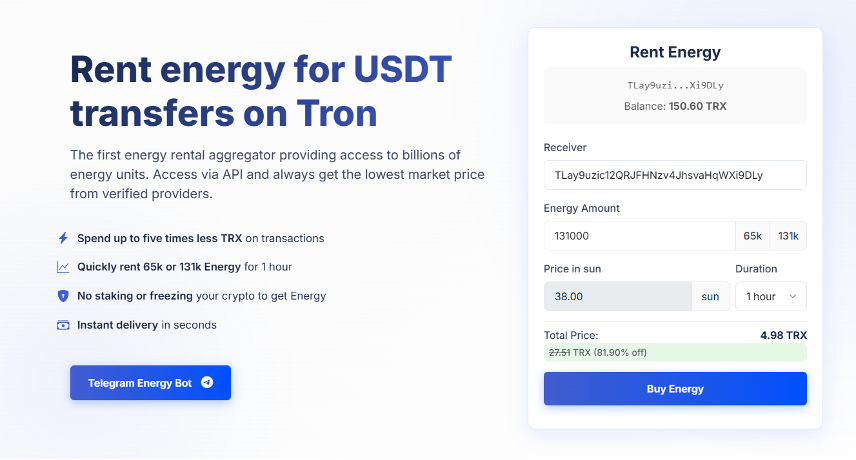Viewport: 856px width, 460px height.
Task: Click the Receiver address input field
Action: pos(674,175)
